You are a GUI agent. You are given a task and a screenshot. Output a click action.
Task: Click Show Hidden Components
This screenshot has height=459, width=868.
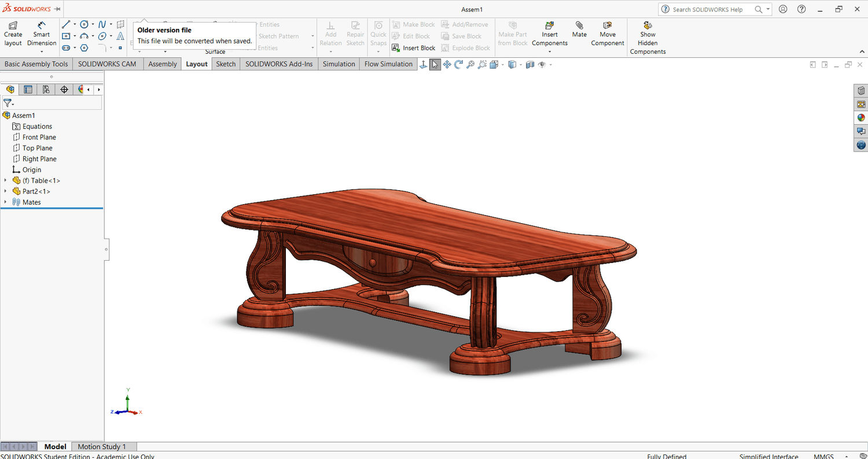click(x=648, y=38)
